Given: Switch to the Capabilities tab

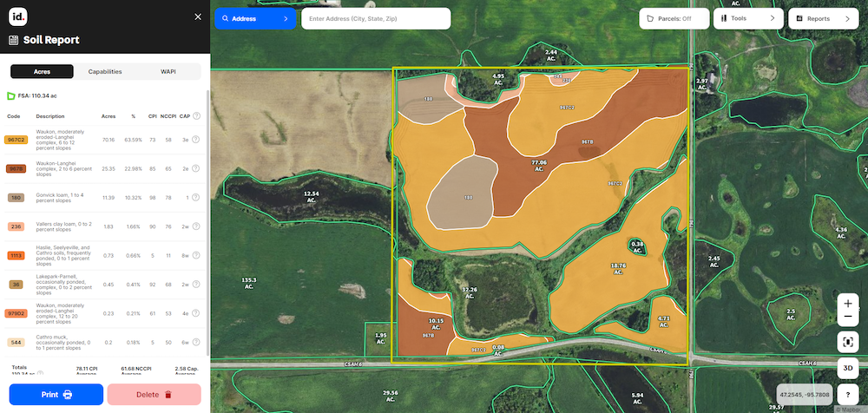Looking at the screenshot, I should pos(105,72).
